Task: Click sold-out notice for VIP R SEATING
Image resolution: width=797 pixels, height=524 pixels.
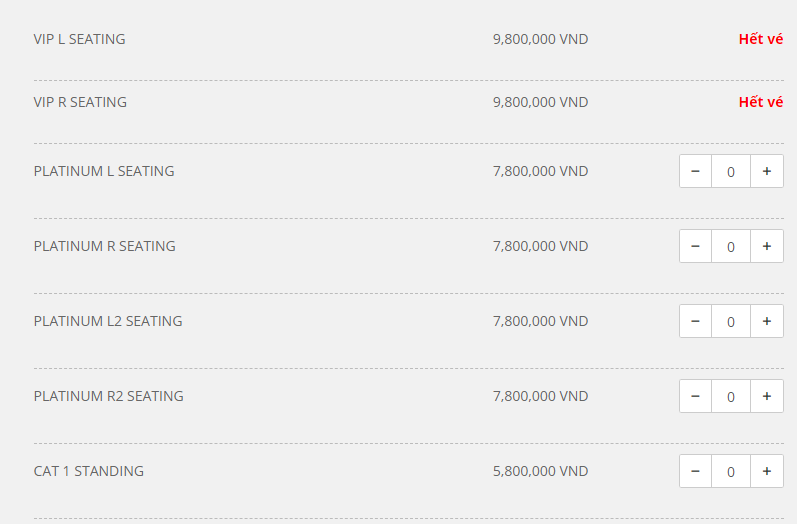Action: point(760,102)
